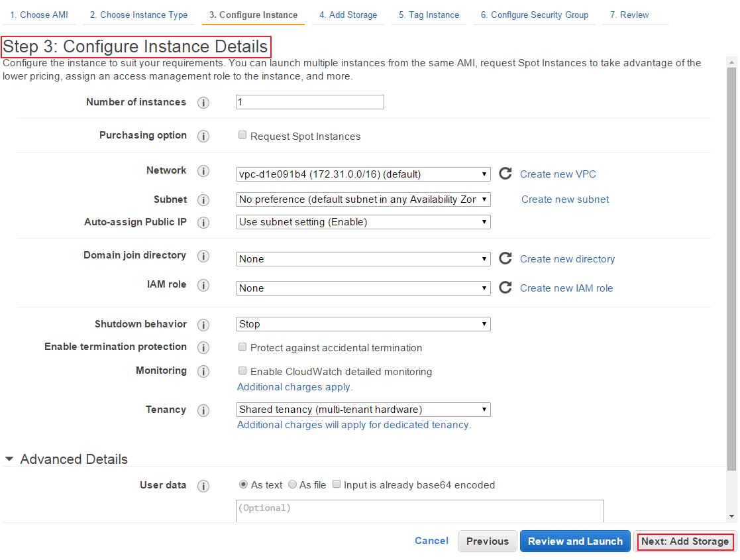
Task: Open the Tenancy dropdown
Action: (363, 409)
